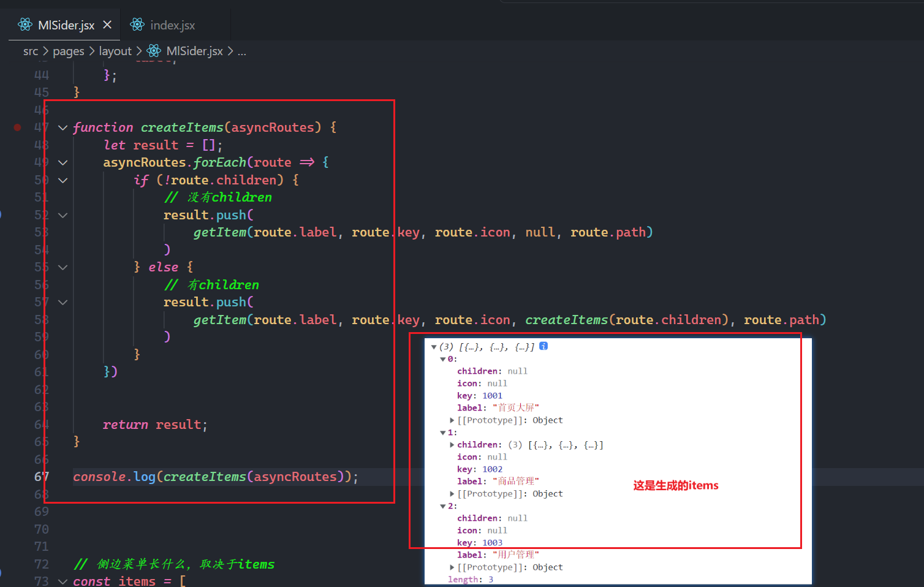Click 'const items = [' code line
Viewport: 924px width, 587px height.
(x=129, y=581)
